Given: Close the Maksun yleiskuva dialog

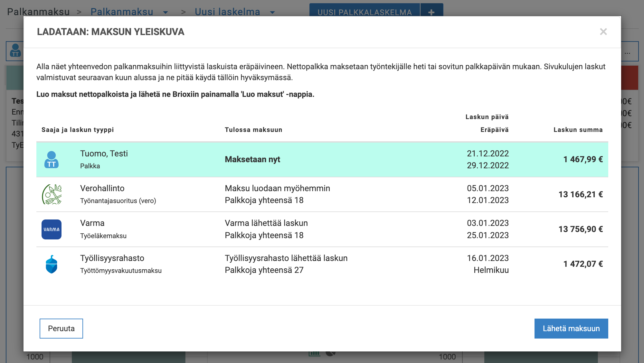Looking at the screenshot, I should click(x=604, y=32).
